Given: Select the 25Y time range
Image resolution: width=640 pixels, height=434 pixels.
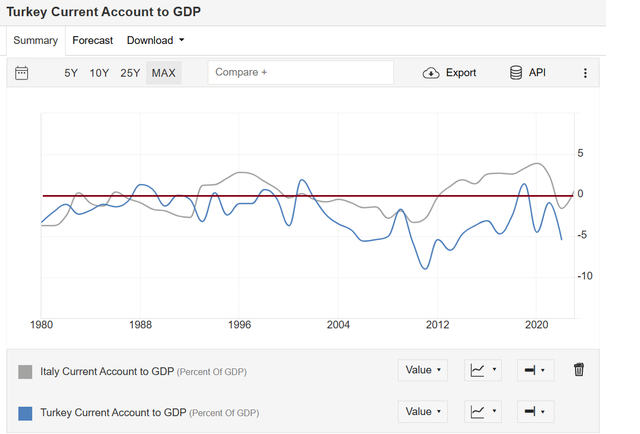Looking at the screenshot, I should coord(130,73).
